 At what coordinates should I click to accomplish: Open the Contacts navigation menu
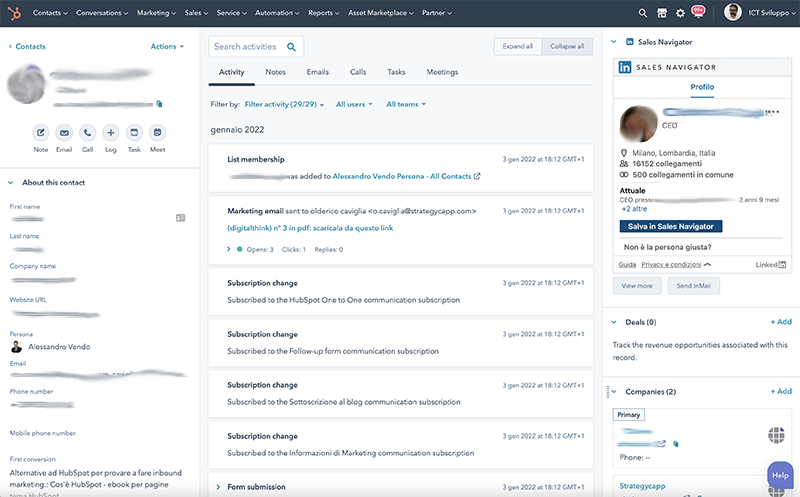pos(50,13)
